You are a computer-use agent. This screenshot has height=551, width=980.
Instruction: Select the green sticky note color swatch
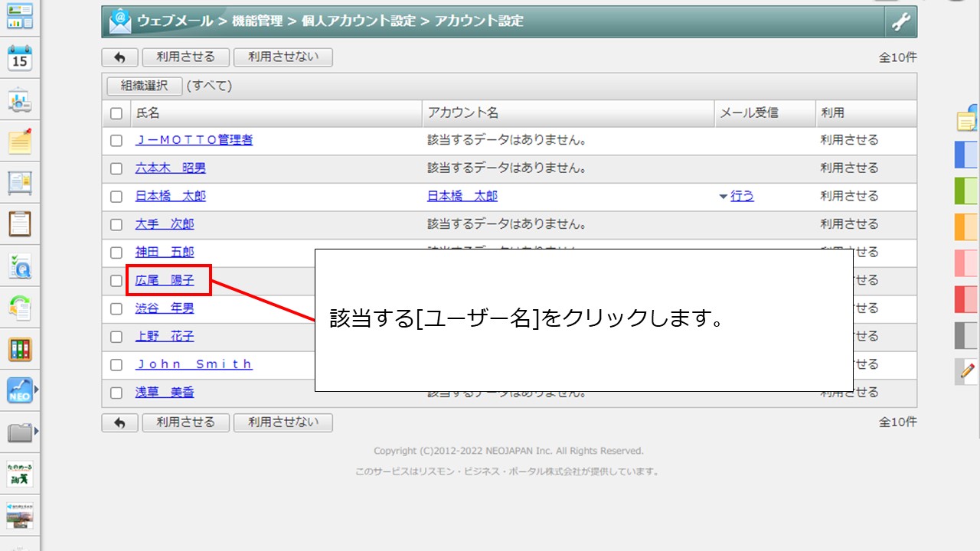pos(966,191)
